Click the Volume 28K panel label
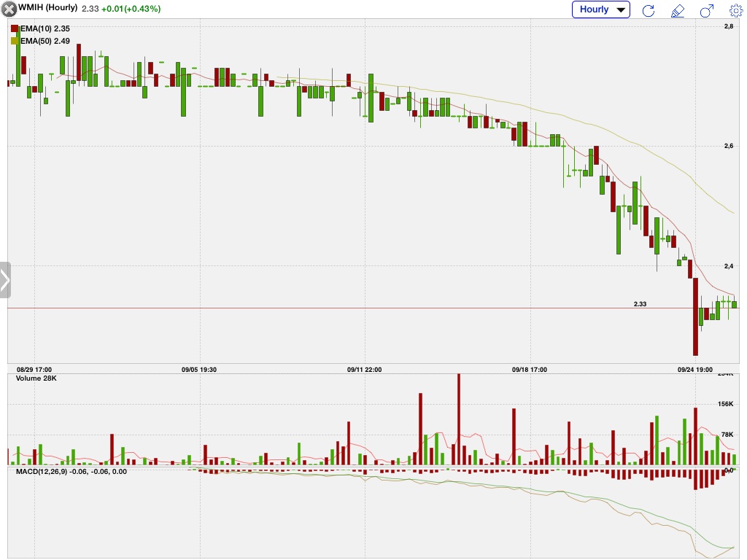 (x=36, y=378)
